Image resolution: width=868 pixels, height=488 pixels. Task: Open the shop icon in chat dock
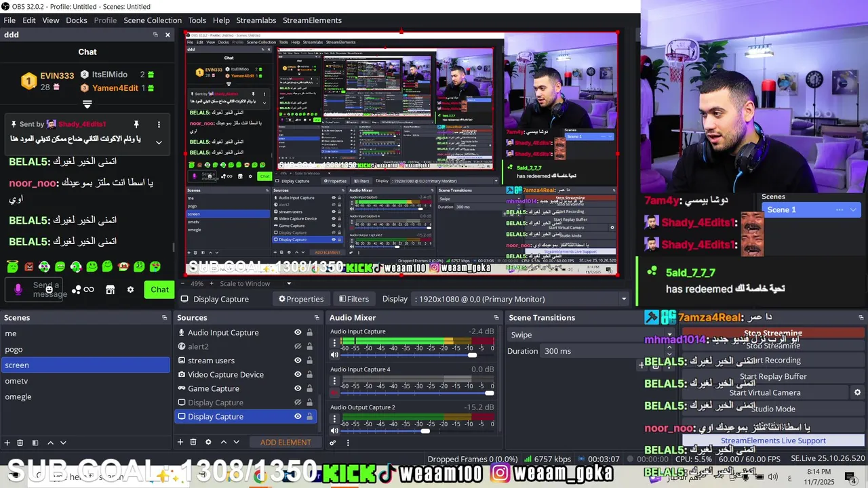111,289
